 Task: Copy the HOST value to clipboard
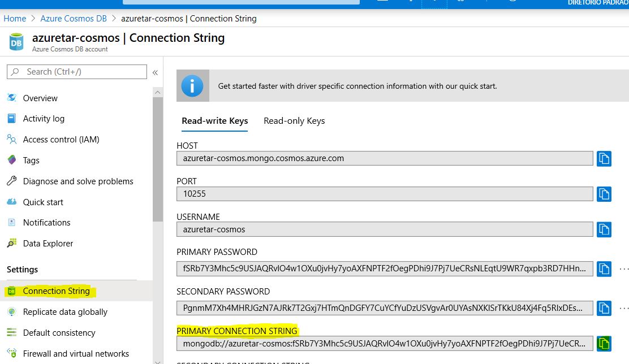point(604,158)
